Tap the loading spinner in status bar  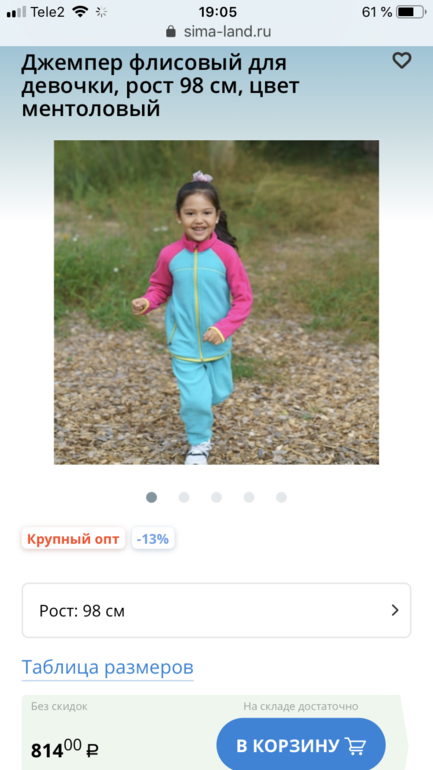(x=102, y=12)
